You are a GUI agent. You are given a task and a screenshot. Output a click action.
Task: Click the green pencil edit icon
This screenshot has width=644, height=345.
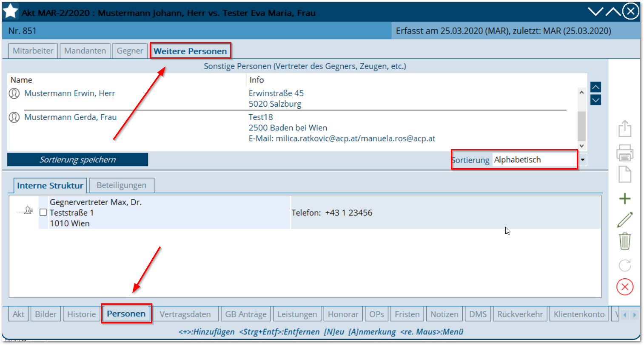[624, 220]
